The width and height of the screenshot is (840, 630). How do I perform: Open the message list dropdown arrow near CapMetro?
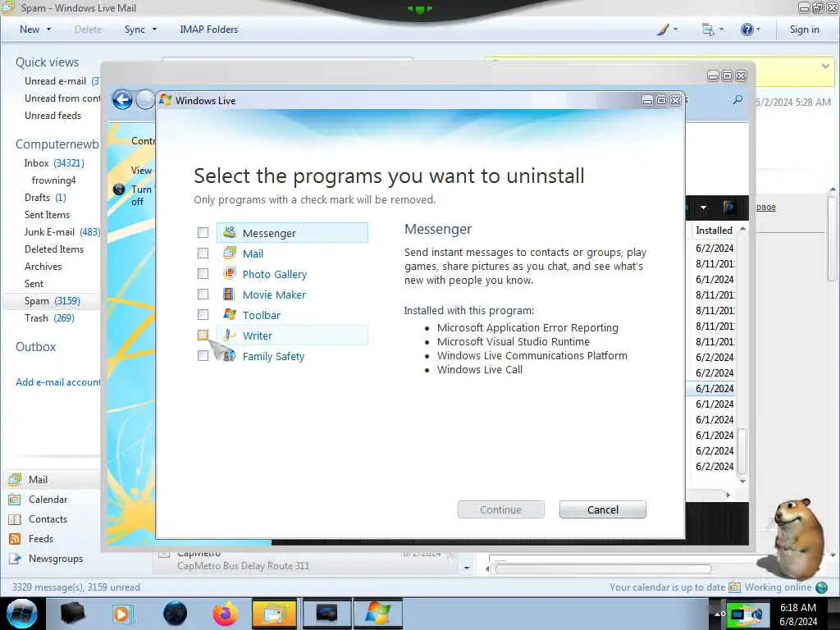click(x=467, y=568)
